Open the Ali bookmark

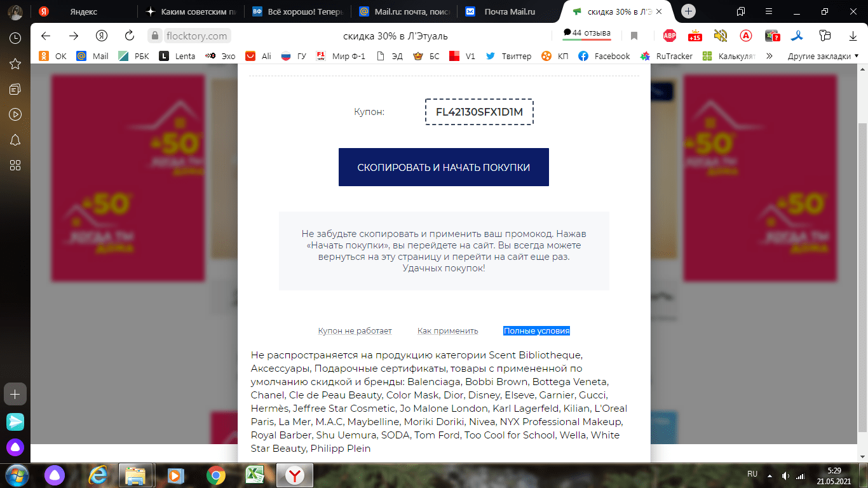click(x=259, y=56)
